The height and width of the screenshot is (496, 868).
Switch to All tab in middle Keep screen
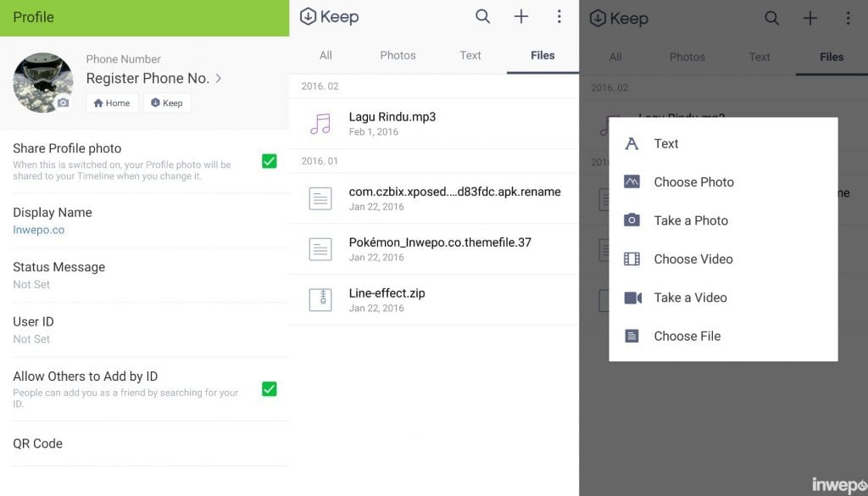point(325,55)
